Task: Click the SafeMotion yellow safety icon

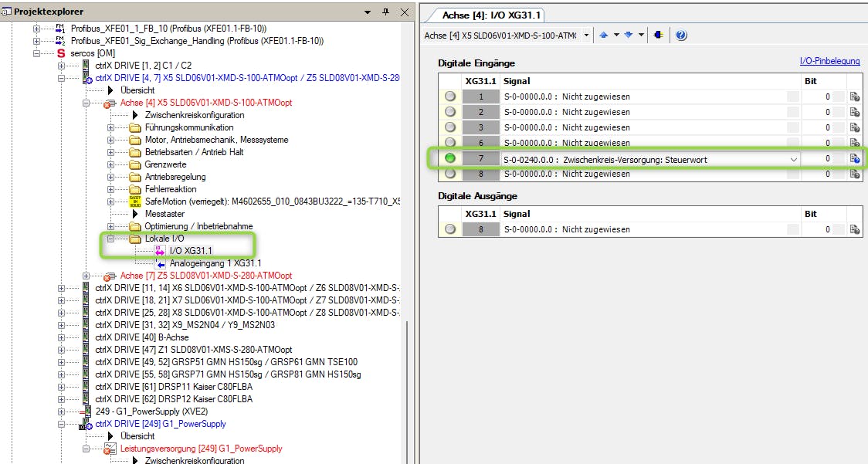Action: [x=135, y=202]
